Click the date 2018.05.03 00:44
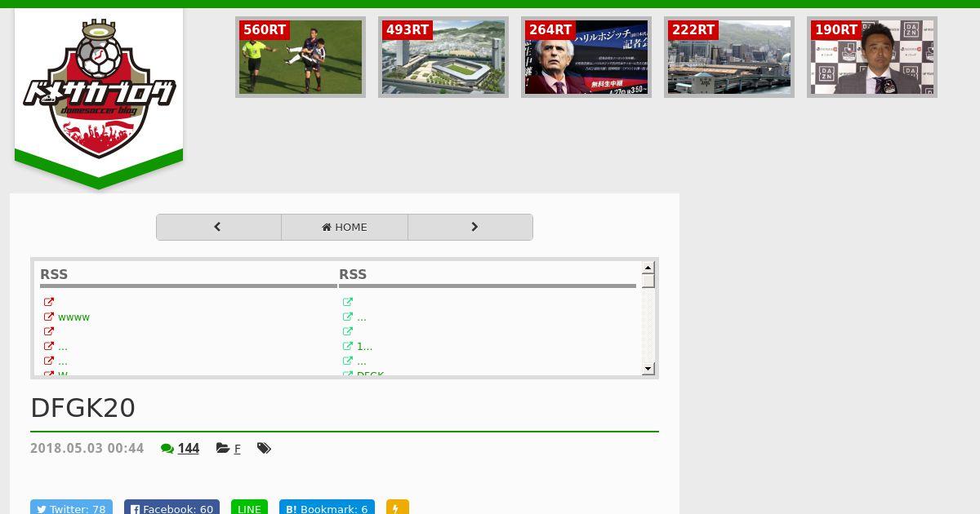The width and height of the screenshot is (980, 514). (x=87, y=448)
